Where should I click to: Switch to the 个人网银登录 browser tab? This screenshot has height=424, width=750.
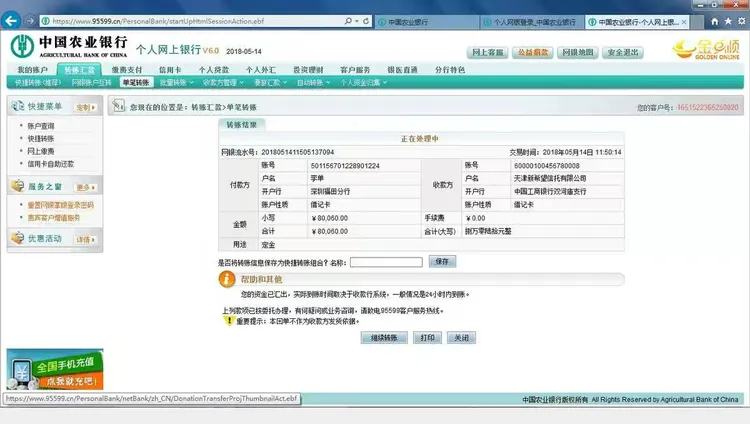click(x=532, y=22)
